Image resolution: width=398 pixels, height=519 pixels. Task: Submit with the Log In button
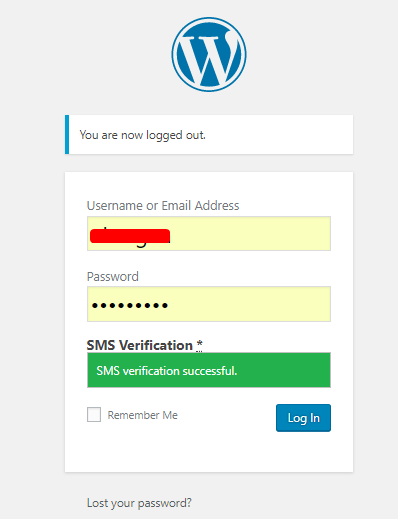pyautogui.click(x=303, y=418)
